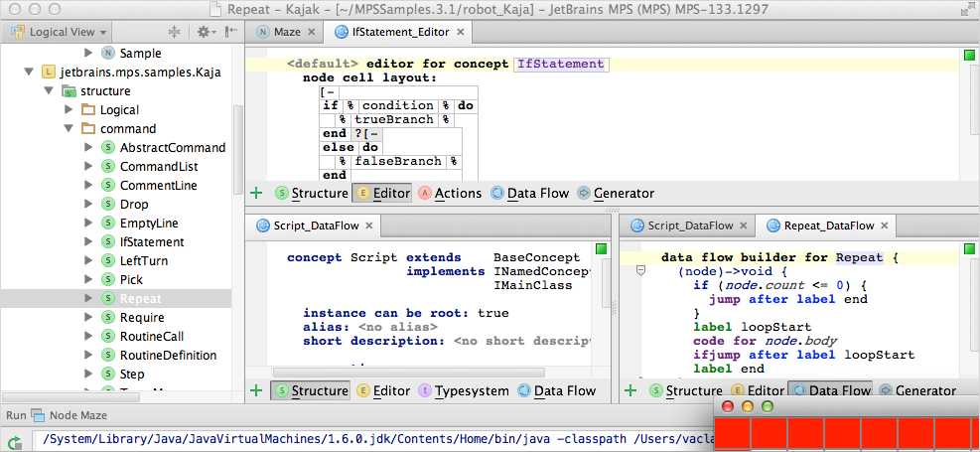Expand the AbstractCommand concept
The image size is (980, 452).
click(88, 148)
